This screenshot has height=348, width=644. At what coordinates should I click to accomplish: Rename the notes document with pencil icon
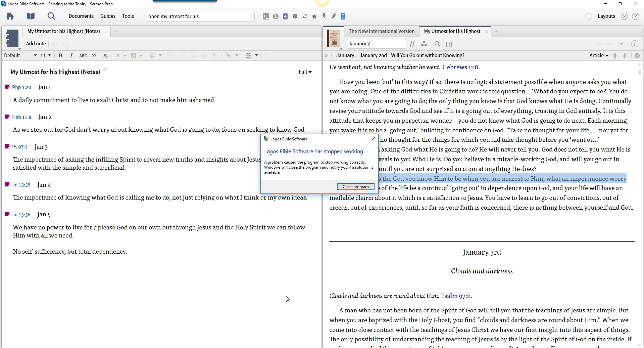click(x=105, y=69)
